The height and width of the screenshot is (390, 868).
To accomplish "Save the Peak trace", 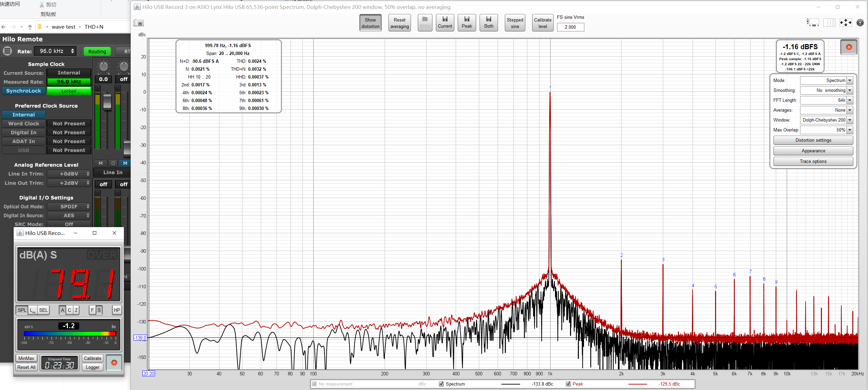I will pyautogui.click(x=467, y=23).
